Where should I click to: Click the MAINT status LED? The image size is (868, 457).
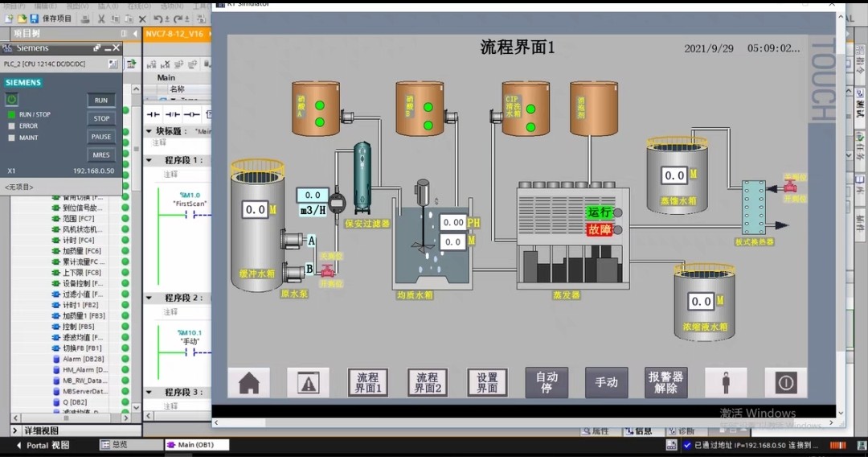(x=11, y=138)
